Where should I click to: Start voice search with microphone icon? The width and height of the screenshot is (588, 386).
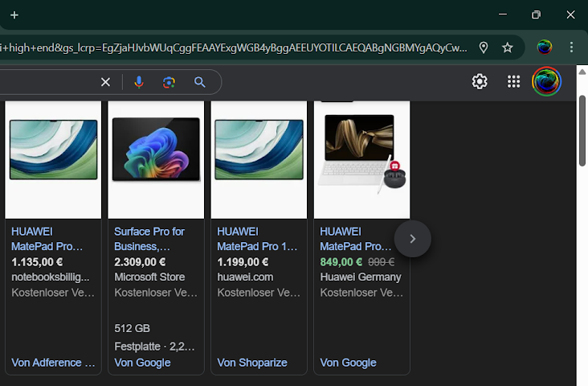tap(139, 82)
